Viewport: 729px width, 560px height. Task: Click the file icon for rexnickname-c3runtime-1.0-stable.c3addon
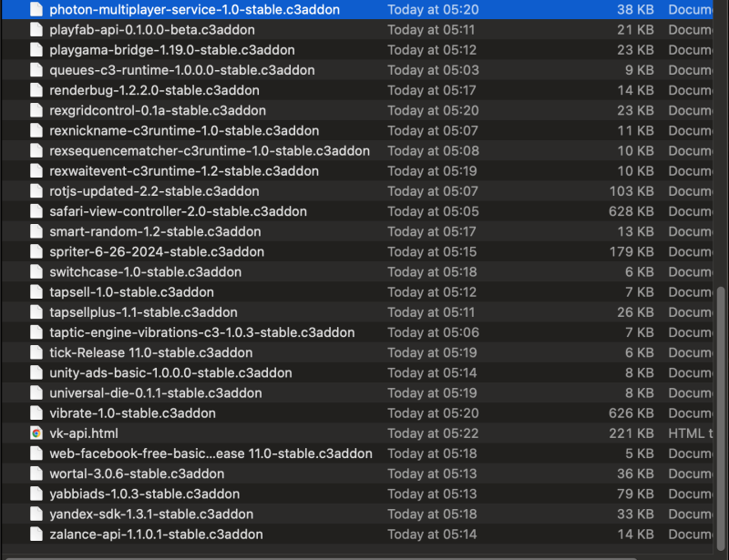(x=36, y=130)
